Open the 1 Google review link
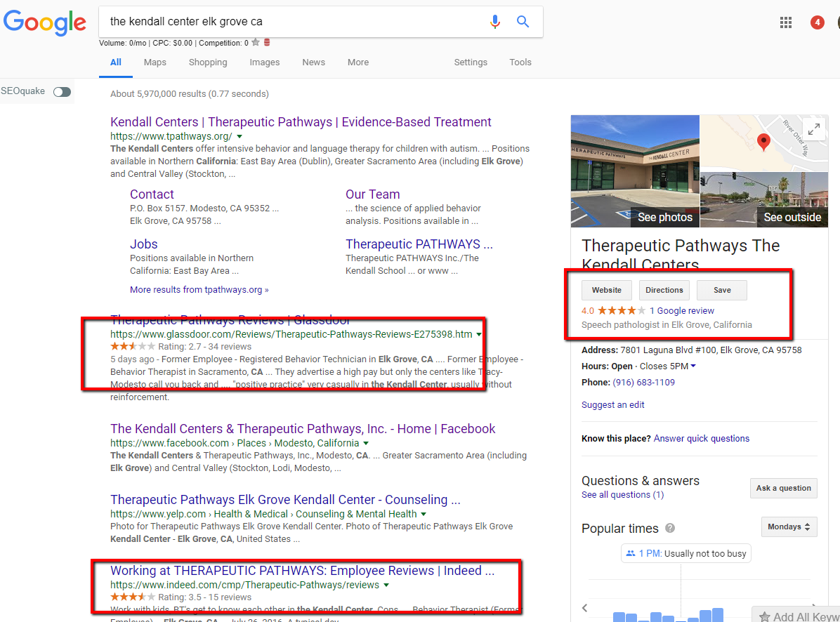Viewport: 840px width, 622px height. pyautogui.click(x=681, y=310)
